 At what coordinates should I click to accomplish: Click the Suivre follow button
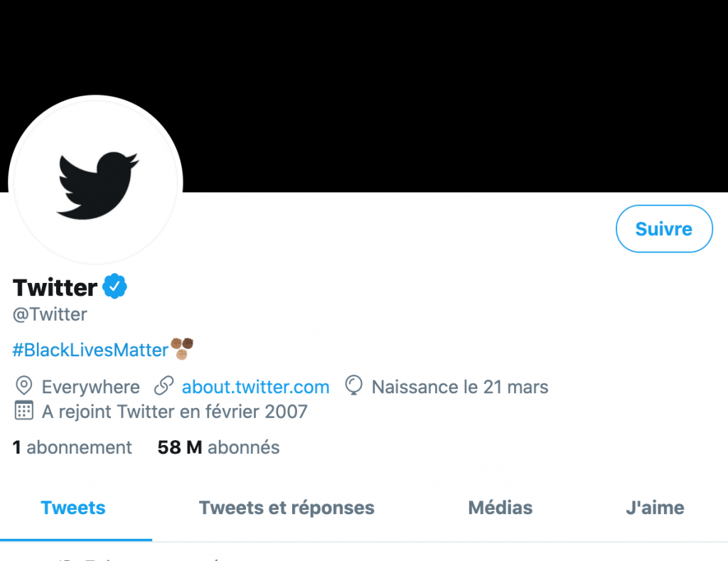pyautogui.click(x=663, y=229)
